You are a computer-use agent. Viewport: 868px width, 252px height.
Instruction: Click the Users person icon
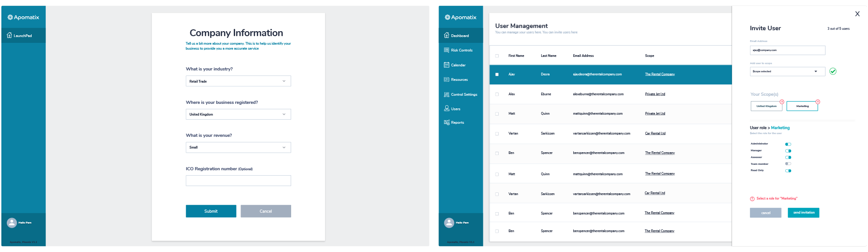(x=446, y=108)
